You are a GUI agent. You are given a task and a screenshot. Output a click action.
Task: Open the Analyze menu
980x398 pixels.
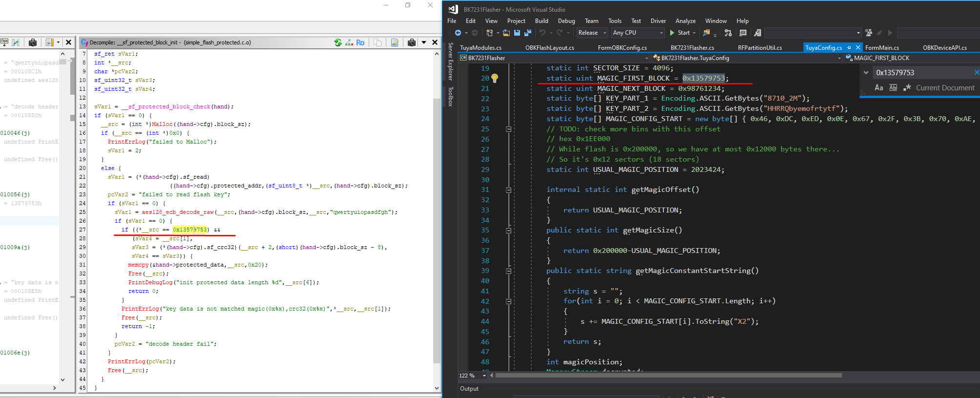pyautogui.click(x=685, y=21)
